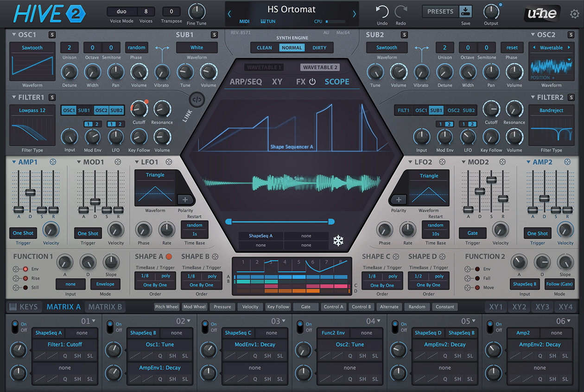584x392 pixels.
Task: Select the DIRTY synth engine button
Action: coord(319,48)
